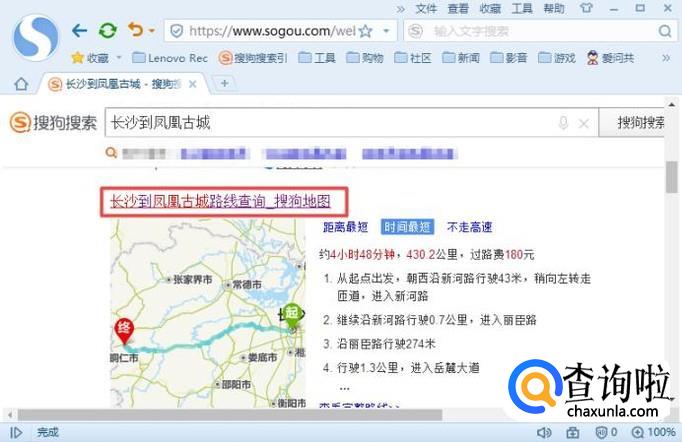682x442 pixels.
Task: Open the 文件 menu
Action: click(426, 8)
